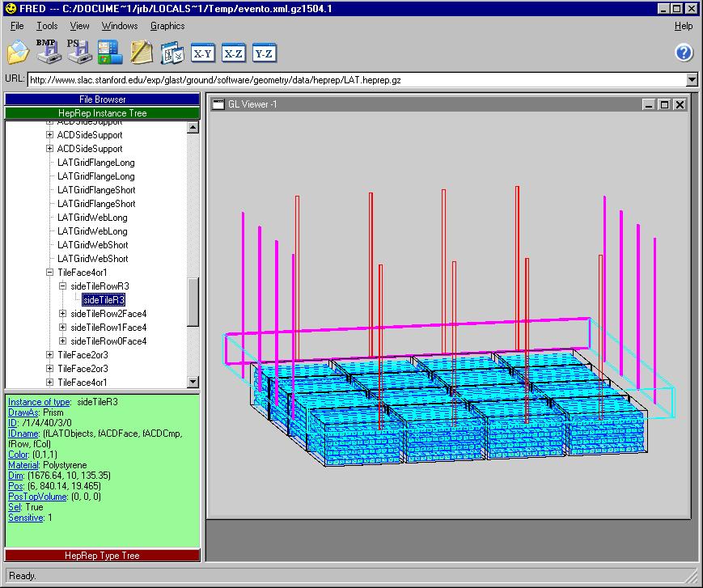Click the windows layout toolbar icon

pos(110,53)
